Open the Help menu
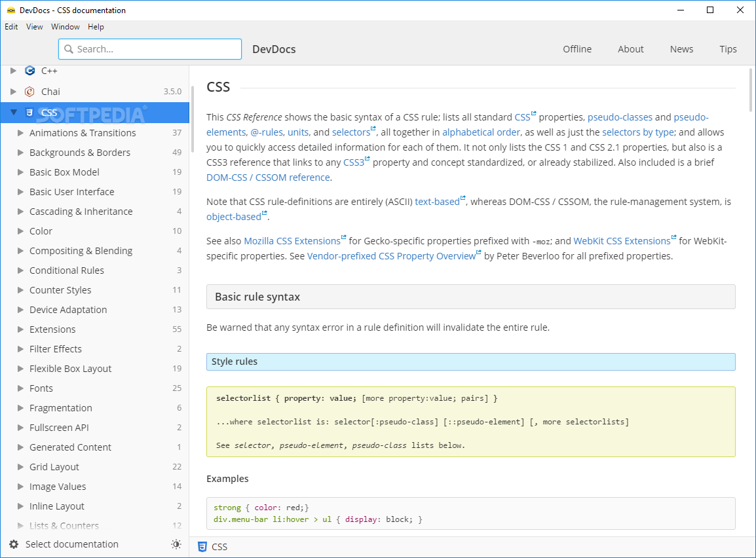 point(96,27)
